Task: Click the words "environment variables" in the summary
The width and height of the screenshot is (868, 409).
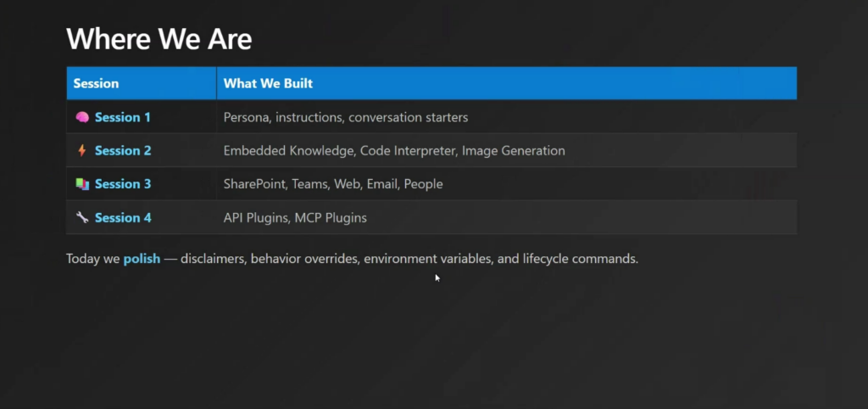Action: (427, 259)
